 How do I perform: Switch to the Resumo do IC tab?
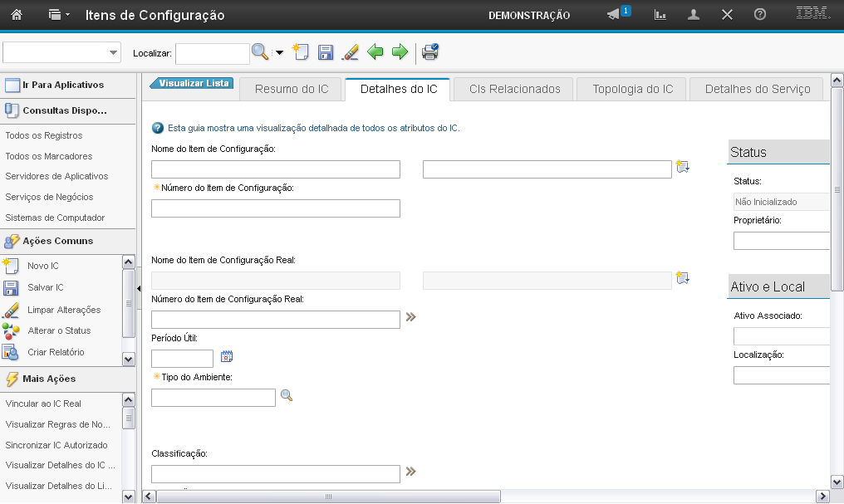coord(292,89)
